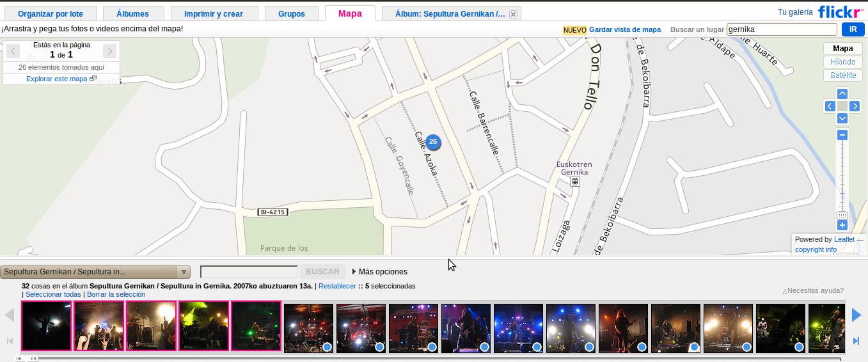Image resolution: width=868 pixels, height=362 pixels.
Task: Switch map to Satélite view
Action: [842, 75]
